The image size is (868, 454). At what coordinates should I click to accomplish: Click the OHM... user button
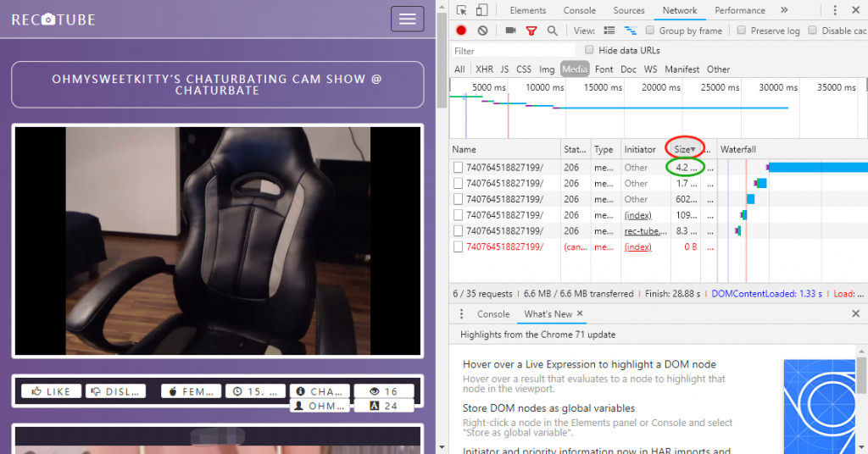[320, 406]
